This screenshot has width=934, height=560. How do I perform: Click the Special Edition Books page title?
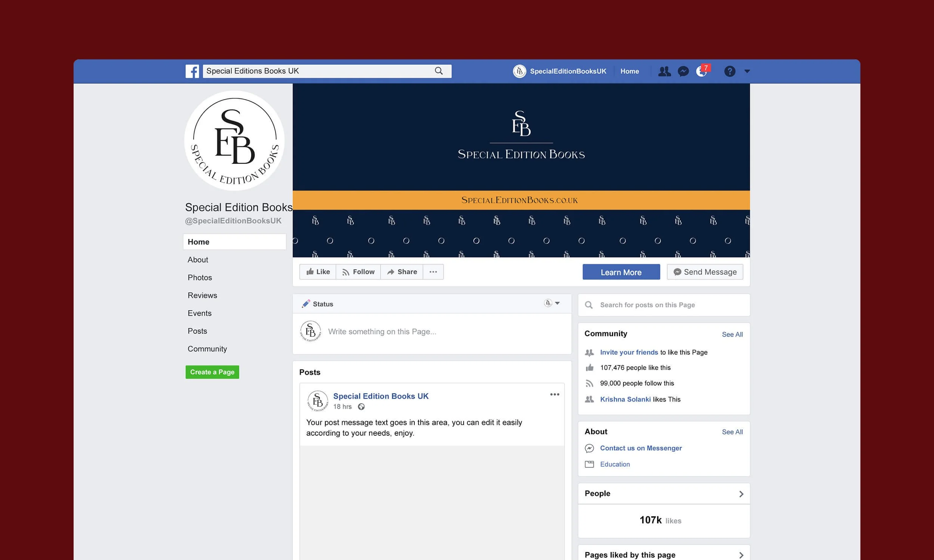239,207
